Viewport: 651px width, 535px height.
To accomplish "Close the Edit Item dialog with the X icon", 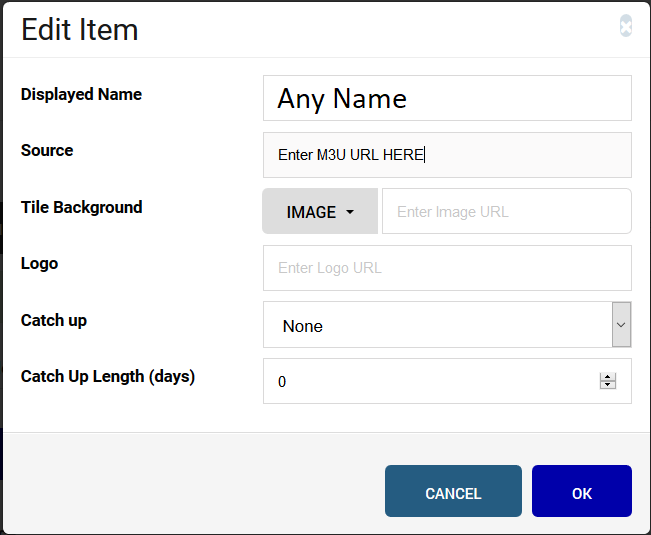I will click(626, 26).
